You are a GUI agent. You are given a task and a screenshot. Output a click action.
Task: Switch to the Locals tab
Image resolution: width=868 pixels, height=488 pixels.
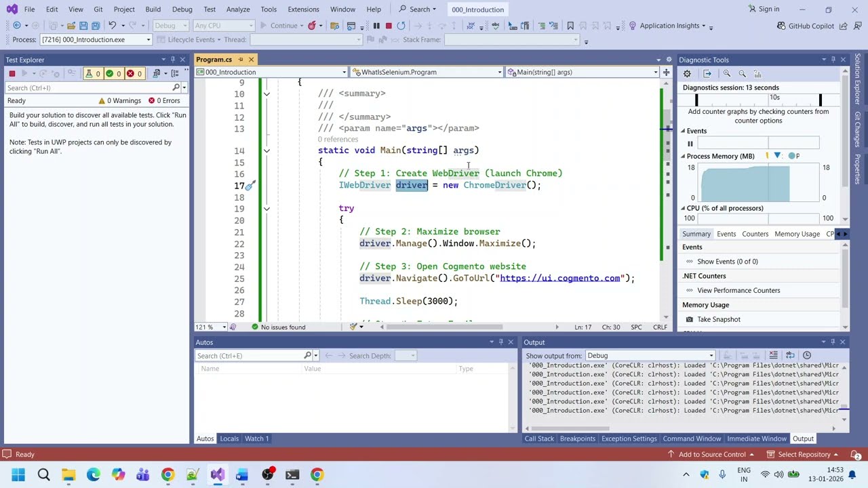pyautogui.click(x=229, y=439)
